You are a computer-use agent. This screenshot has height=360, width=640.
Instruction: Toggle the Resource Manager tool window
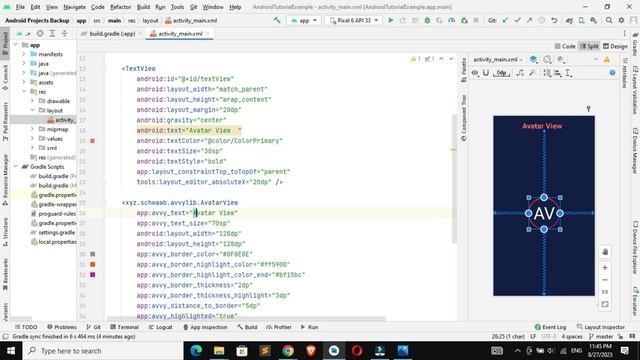click(x=5, y=179)
